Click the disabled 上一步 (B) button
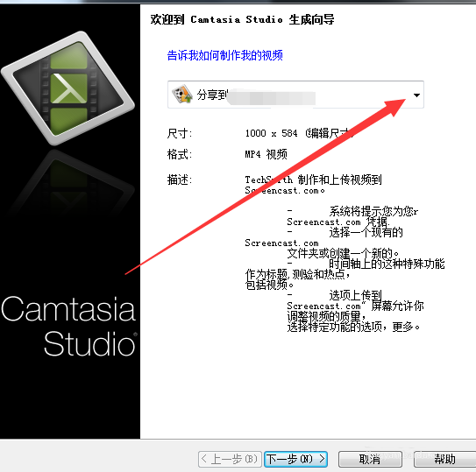Viewport: 476px width, 472px height. coord(230,459)
